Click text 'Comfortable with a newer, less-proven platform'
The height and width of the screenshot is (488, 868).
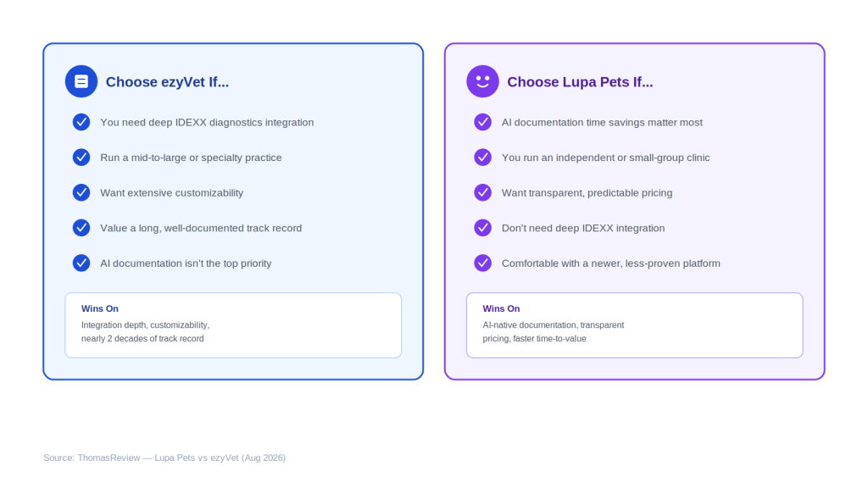[610, 263]
